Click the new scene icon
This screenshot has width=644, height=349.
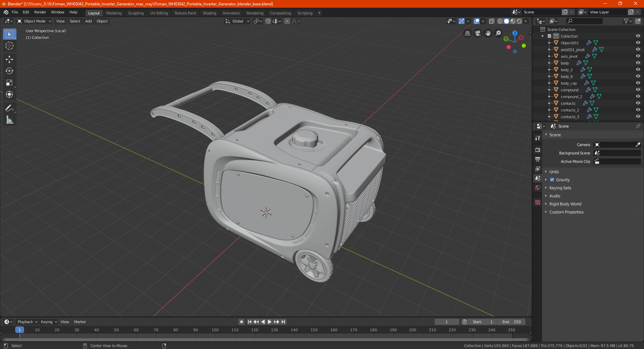click(x=565, y=12)
